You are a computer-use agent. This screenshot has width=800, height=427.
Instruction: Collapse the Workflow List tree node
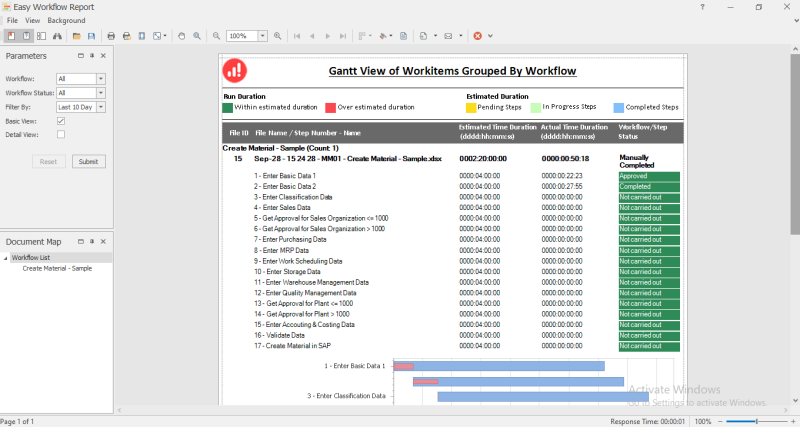click(x=6, y=258)
